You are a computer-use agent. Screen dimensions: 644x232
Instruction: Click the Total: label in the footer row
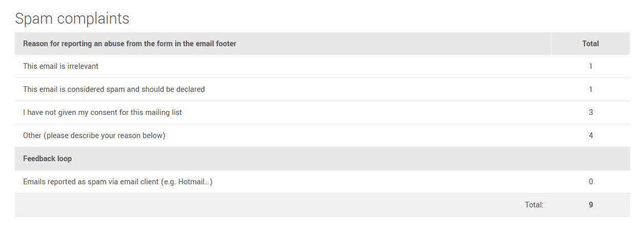tap(534, 205)
